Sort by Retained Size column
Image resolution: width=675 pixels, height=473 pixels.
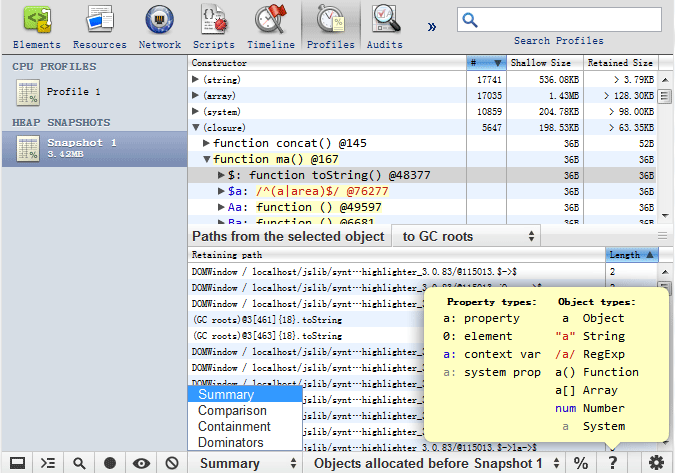pyautogui.click(x=621, y=63)
